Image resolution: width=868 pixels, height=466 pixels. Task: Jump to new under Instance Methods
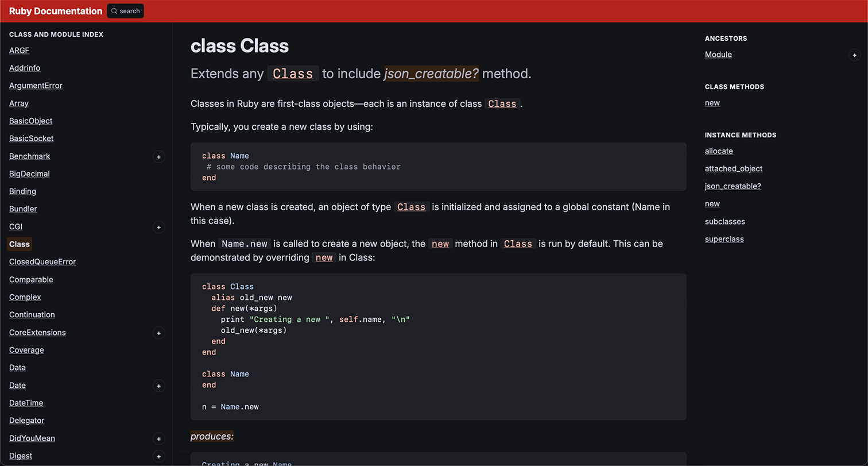712,204
